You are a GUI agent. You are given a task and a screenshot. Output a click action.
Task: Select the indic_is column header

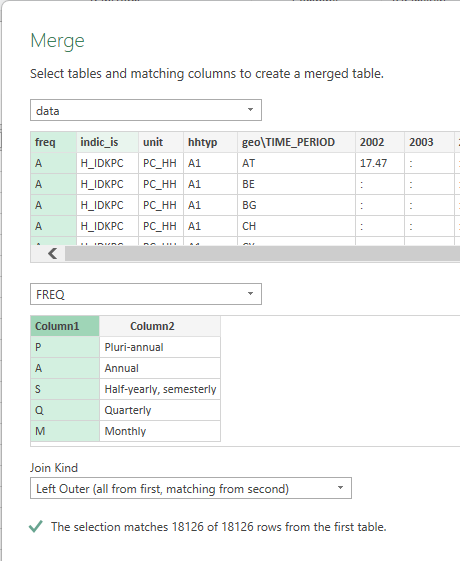tap(107, 142)
